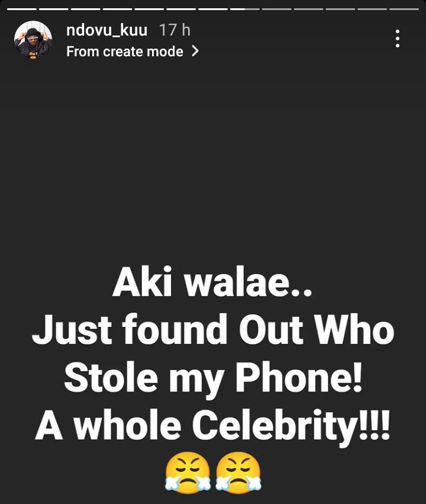Jump to the first unfilled progress segment
Screen dimensions: 426x504
276,9
